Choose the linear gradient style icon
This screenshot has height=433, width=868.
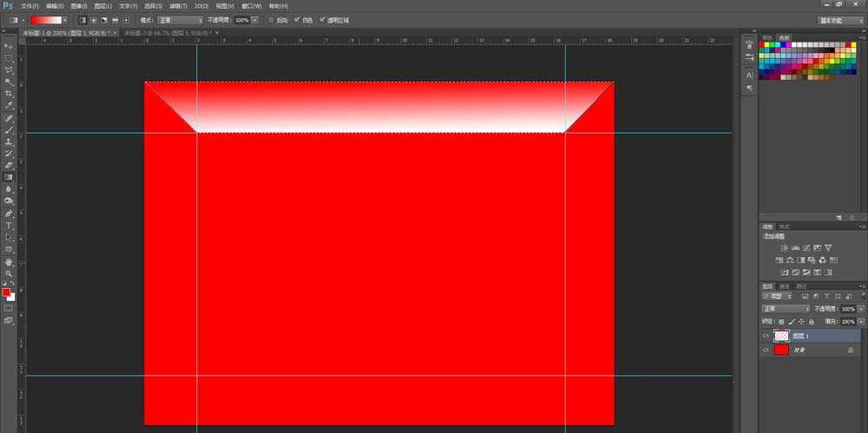click(x=82, y=19)
